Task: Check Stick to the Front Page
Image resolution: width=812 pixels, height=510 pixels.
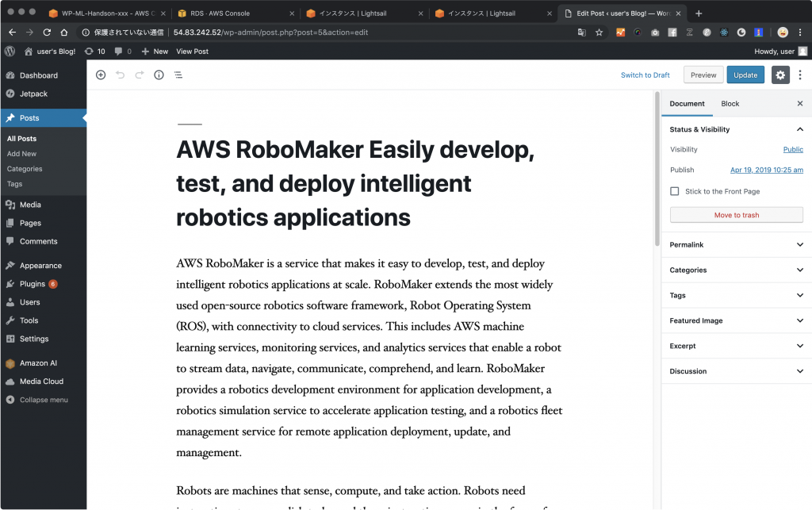Action: click(674, 192)
